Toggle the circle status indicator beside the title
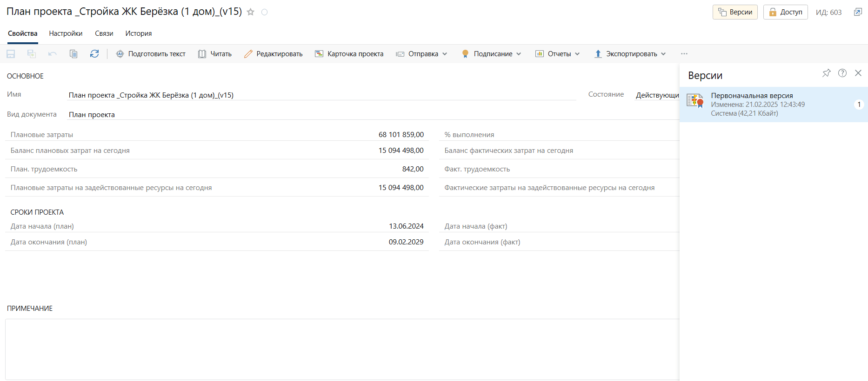 [x=264, y=12]
